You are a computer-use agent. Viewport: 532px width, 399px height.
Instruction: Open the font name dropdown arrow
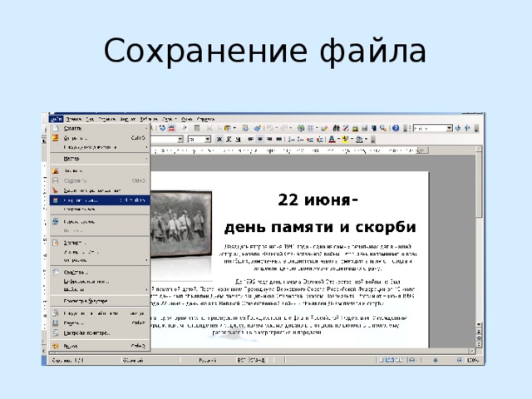[x=180, y=140]
